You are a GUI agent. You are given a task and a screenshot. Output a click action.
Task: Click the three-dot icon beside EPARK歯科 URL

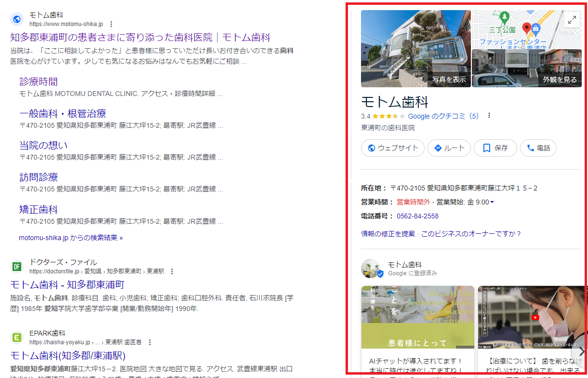click(150, 341)
